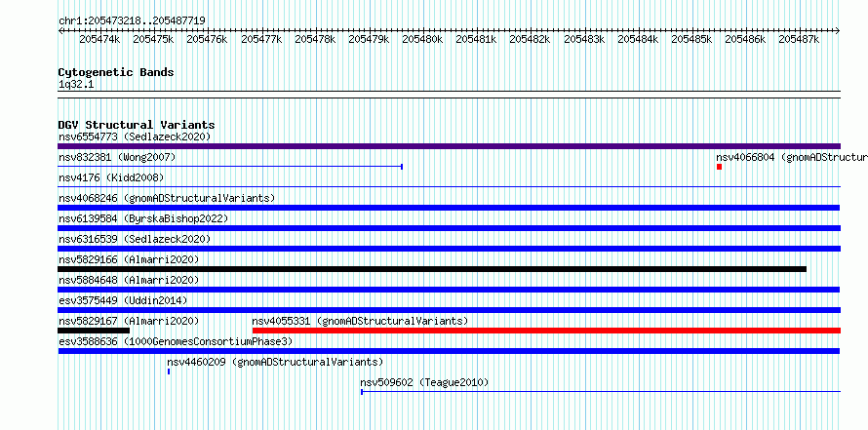Click the nsv4460209 gnomAD label
This screenshot has width=868, height=430.
[x=275, y=362]
